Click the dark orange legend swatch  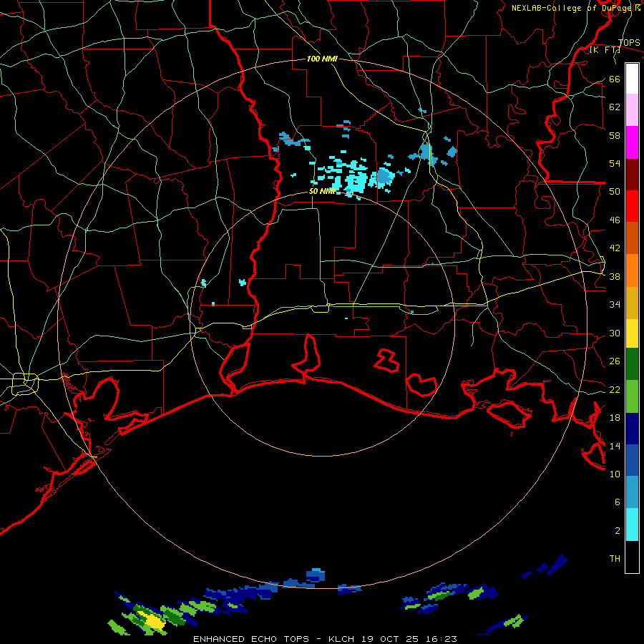[632, 238]
